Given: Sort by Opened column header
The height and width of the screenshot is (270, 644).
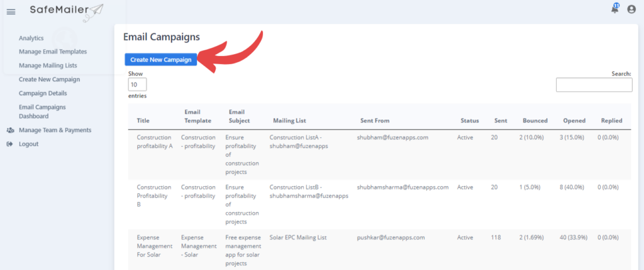Looking at the screenshot, I should click(575, 121).
